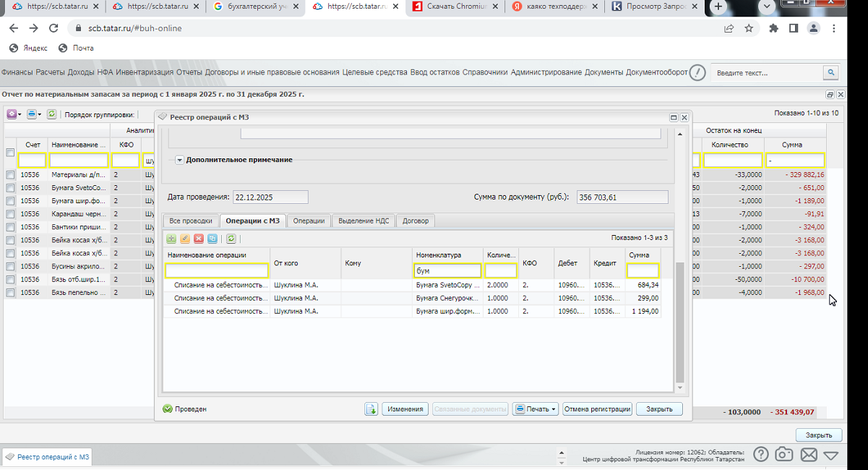The width and height of the screenshot is (868, 470).
Task: Click the Изменения button
Action: (405, 409)
